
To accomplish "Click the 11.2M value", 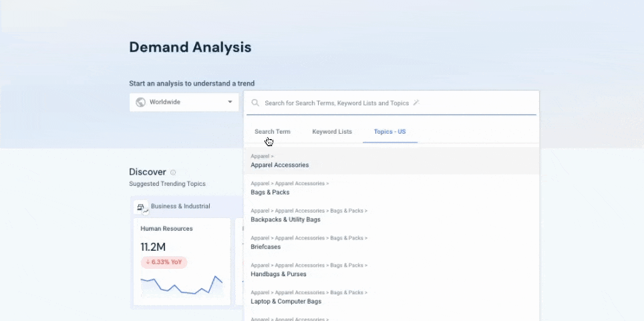I will coord(153,247).
